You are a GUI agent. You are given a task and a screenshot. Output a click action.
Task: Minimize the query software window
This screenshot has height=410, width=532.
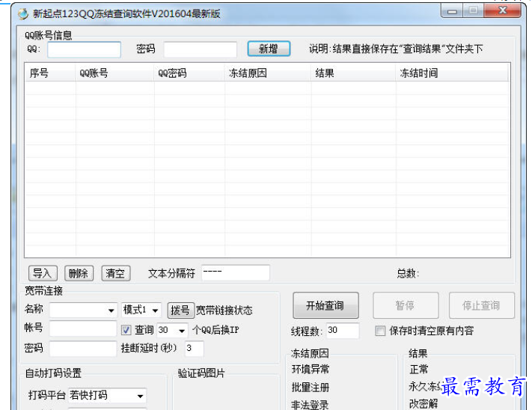point(452,11)
